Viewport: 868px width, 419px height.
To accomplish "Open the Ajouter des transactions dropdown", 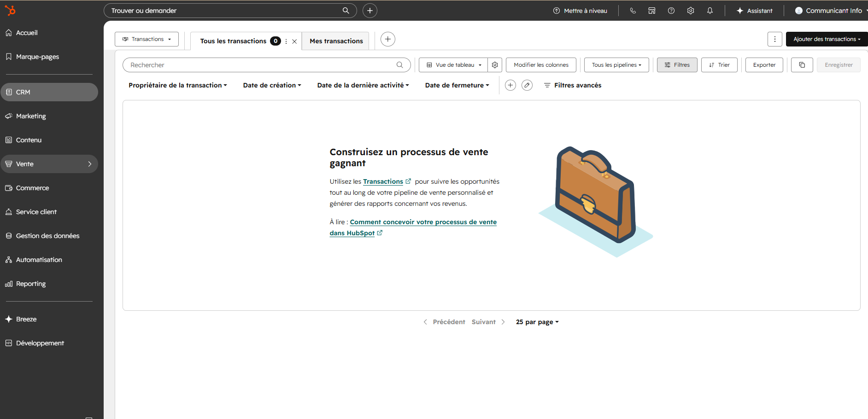I will tap(827, 39).
